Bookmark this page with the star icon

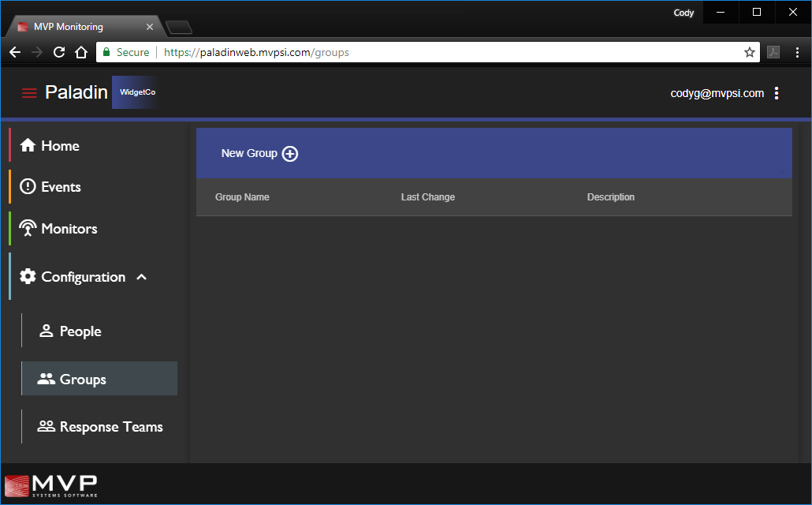(749, 52)
